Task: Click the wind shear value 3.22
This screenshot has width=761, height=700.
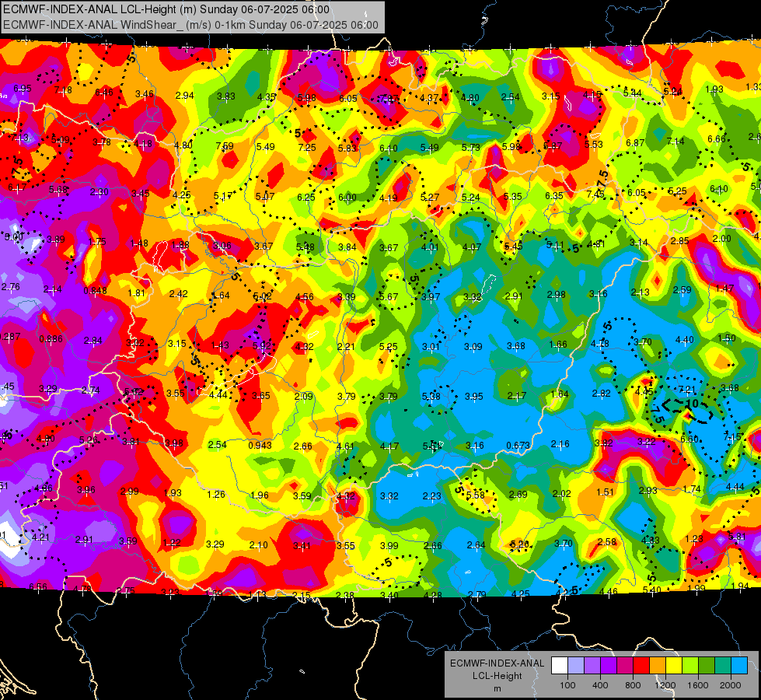Action: (x=647, y=442)
